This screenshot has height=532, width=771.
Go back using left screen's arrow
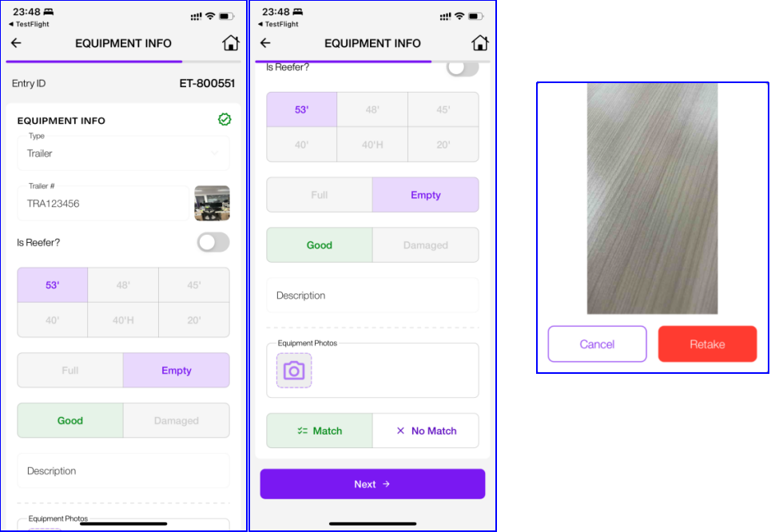point(16,43)
